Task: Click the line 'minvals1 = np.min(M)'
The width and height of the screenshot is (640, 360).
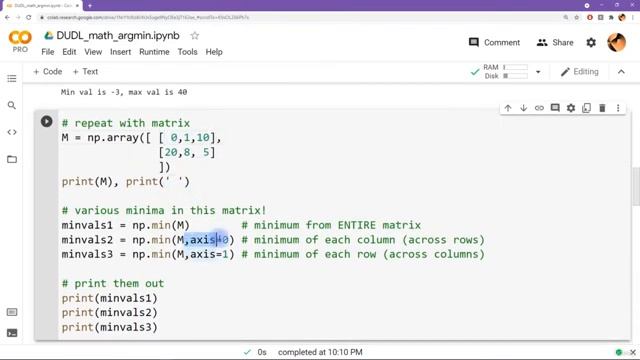Action: (126, 225)
